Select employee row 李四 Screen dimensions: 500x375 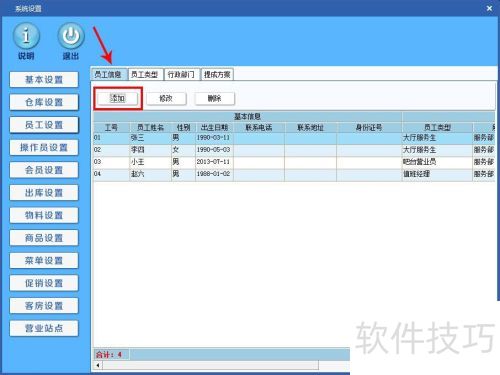pyautogui.click(x=294, y=150)
